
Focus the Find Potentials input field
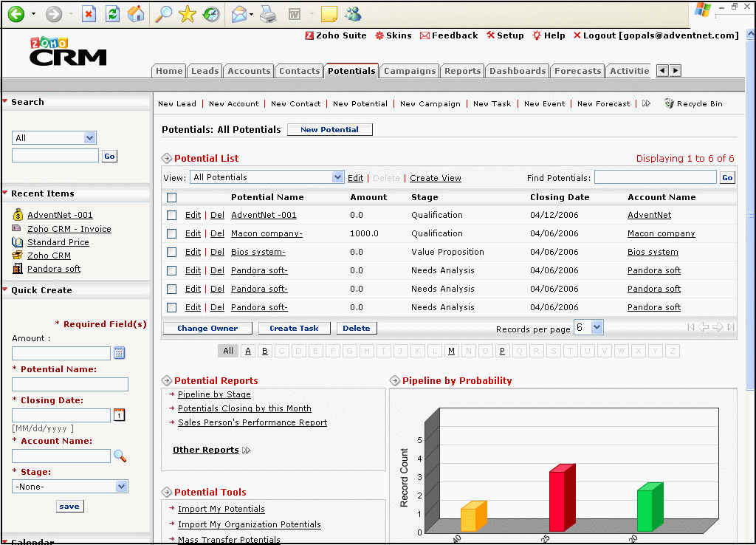(x=656, y=177)
